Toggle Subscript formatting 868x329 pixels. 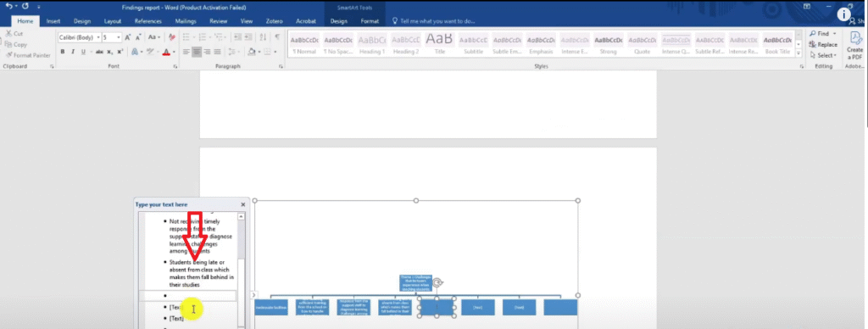tap(109, 52)
